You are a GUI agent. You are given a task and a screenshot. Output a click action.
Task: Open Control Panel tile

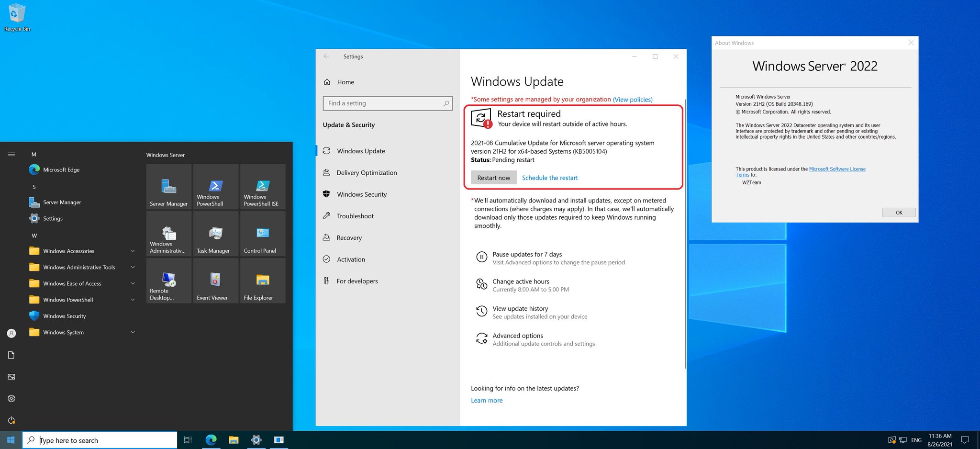click(x=262, y=234)
